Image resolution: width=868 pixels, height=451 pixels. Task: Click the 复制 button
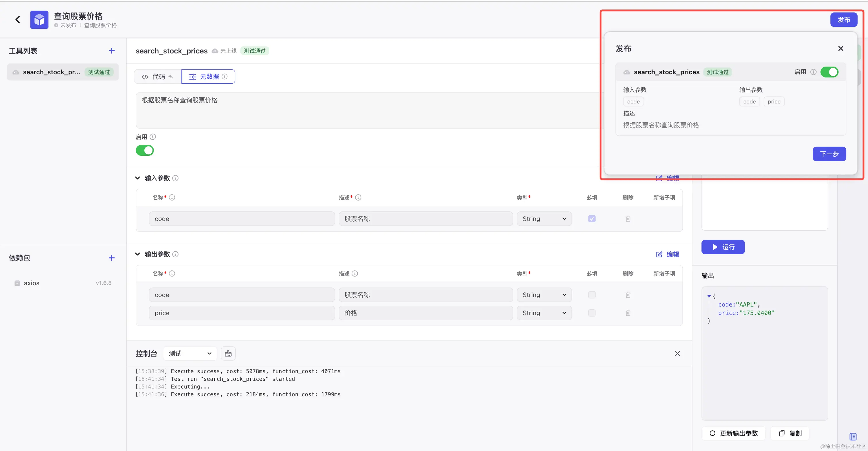pos(790,433)
